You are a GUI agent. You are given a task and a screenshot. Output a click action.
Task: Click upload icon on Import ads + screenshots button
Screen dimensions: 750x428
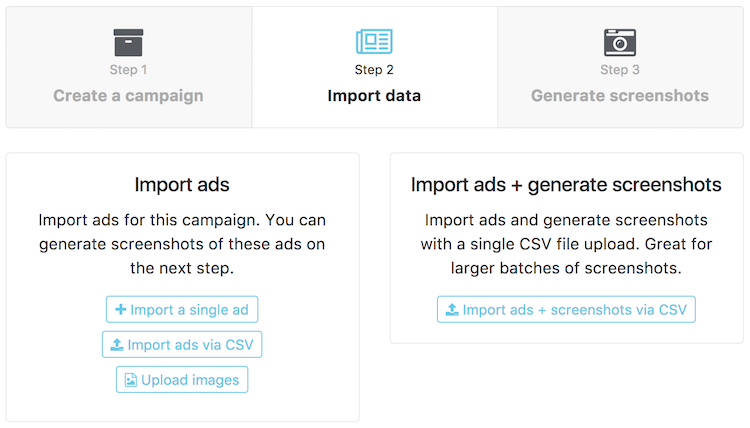coord(452,310)
